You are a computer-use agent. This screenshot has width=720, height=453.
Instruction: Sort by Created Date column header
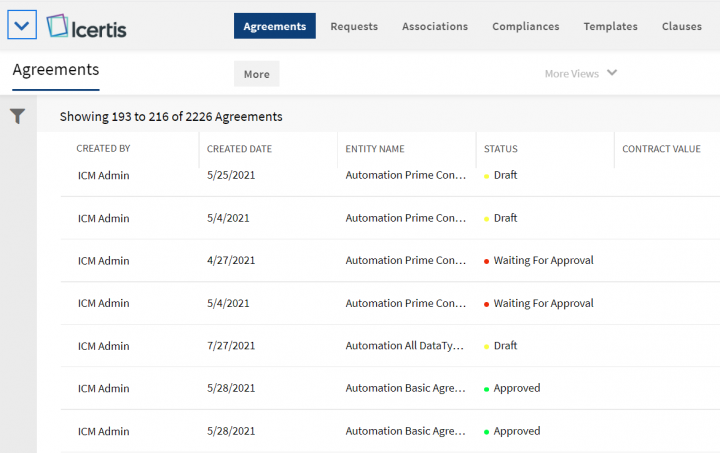click(x=239, y=149)
